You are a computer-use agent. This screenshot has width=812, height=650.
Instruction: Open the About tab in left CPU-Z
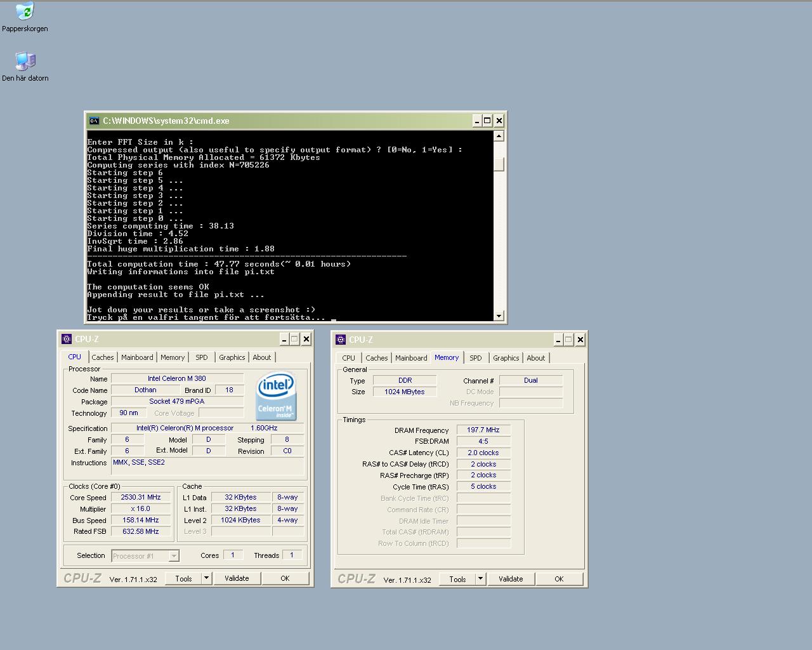262,357
